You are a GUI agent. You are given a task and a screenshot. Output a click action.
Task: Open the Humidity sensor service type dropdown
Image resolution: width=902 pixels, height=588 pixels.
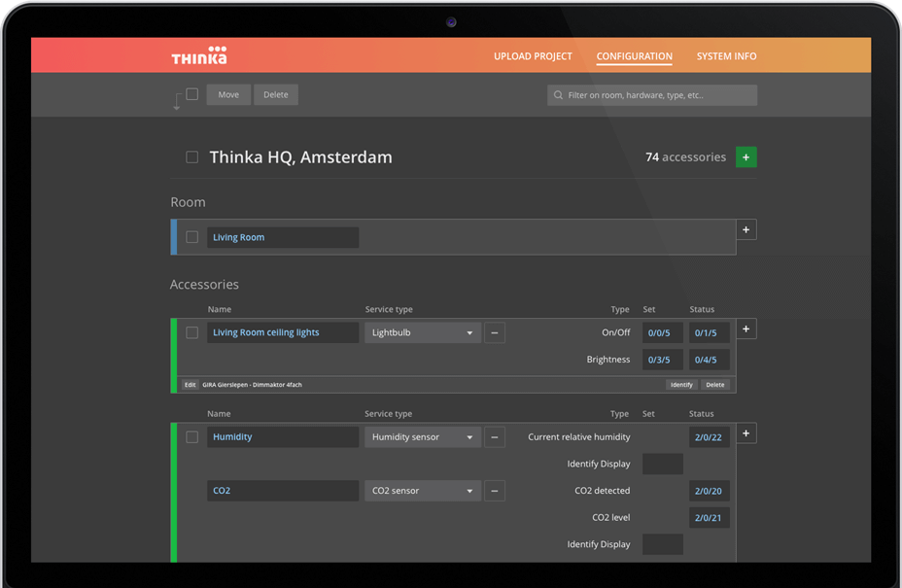423,437
